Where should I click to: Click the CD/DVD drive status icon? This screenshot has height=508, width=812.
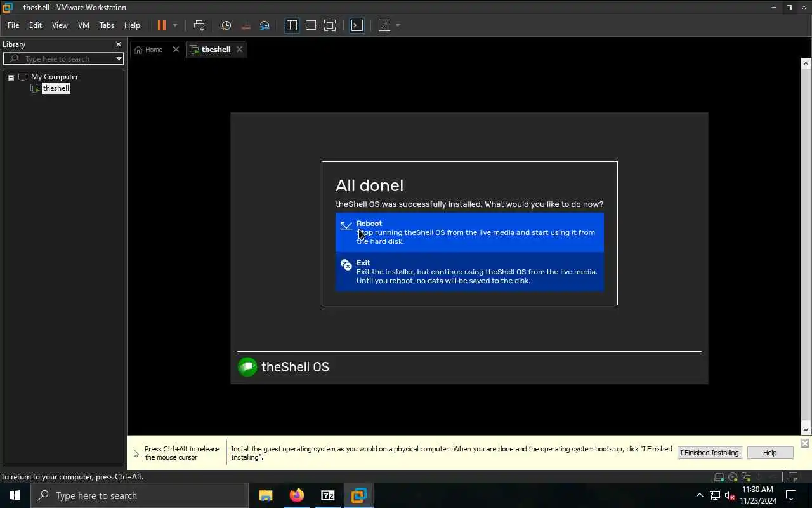click(733, 477)
